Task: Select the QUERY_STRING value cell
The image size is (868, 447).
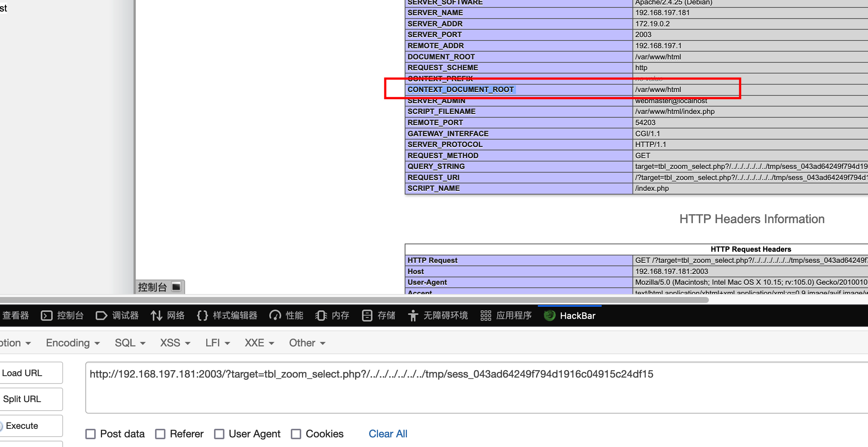Action: pos(750,166)
